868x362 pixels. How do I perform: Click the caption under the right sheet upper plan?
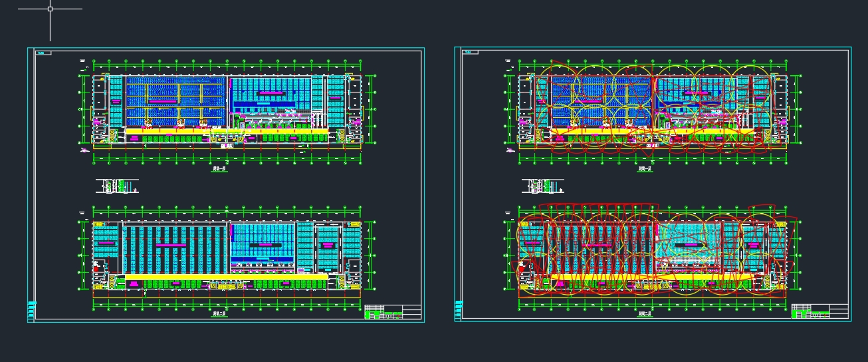(645, 170)
